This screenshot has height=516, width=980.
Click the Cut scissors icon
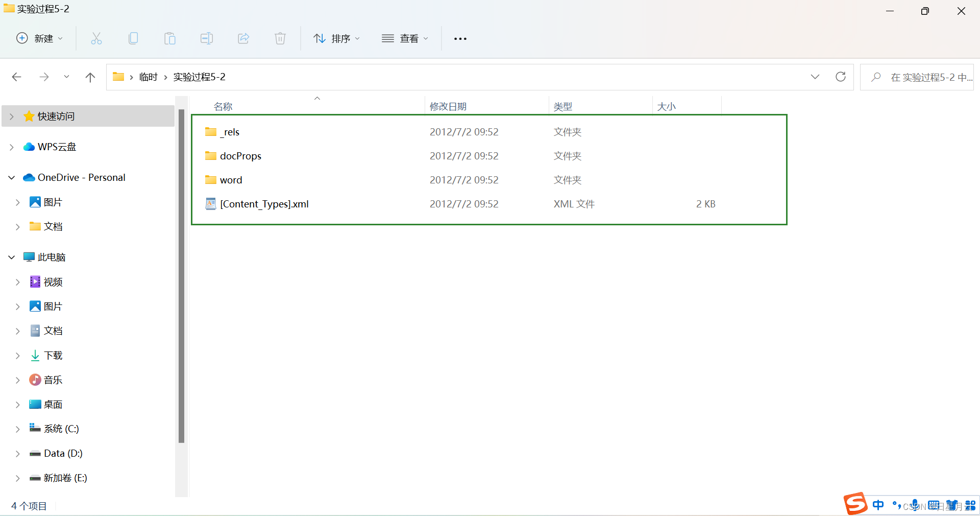96,38
